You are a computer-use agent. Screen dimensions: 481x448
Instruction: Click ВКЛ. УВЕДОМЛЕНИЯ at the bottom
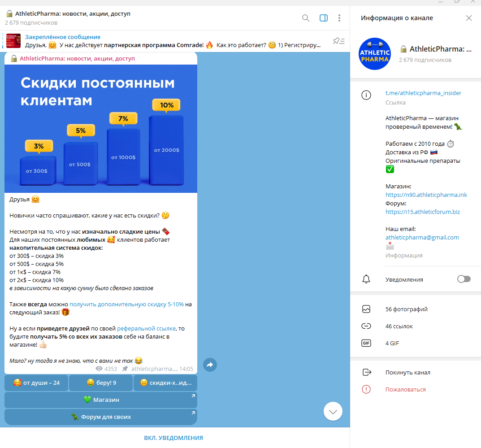point(173,438)
